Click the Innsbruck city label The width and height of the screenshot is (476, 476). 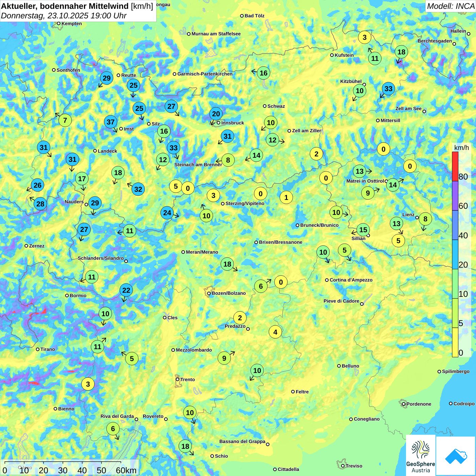point(233,123)
